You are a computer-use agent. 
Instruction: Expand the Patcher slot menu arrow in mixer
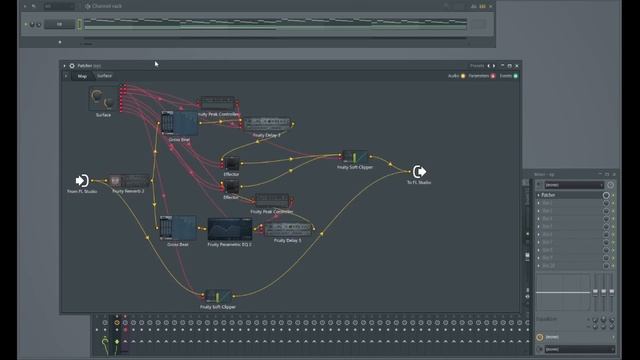538,195
